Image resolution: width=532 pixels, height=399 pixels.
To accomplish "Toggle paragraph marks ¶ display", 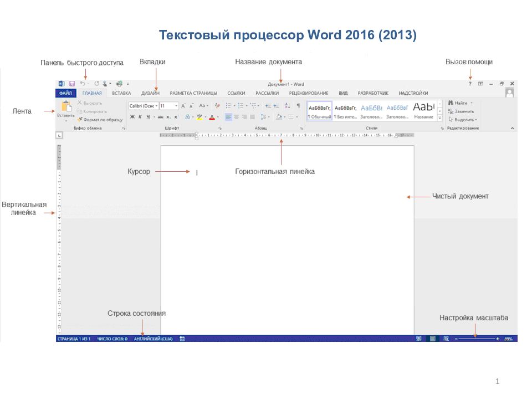I will [x=299, y=105].
